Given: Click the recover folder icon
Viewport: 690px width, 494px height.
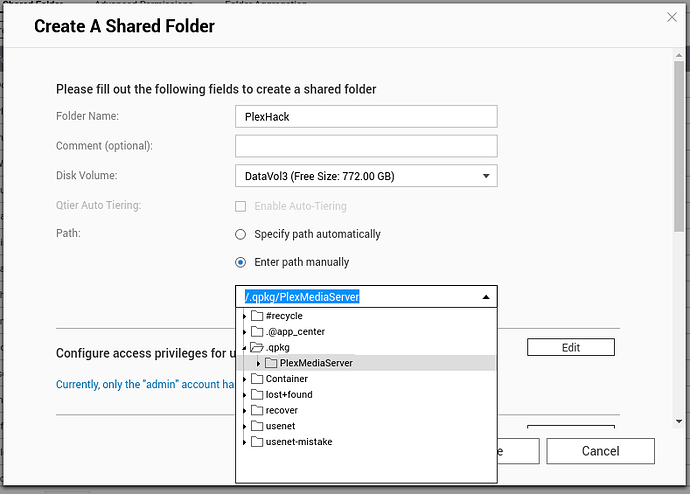Looking at the screenshot, I should 257,410.
